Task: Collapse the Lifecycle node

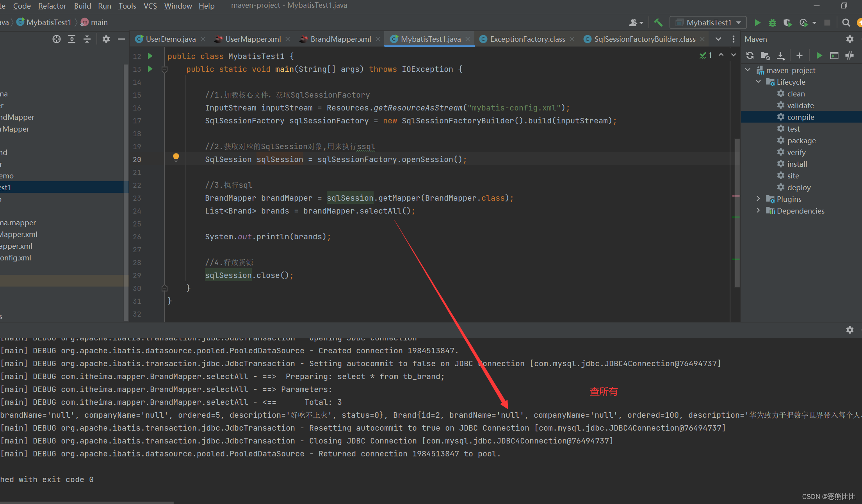Action: click(759, 82)
